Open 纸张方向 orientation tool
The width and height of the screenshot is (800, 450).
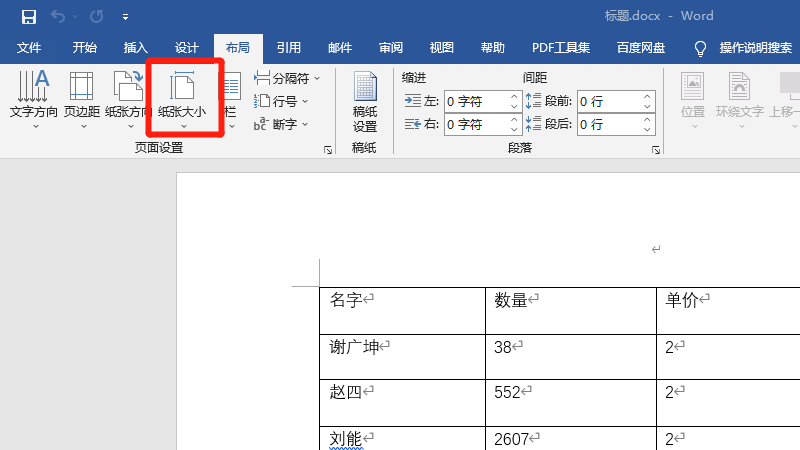[128, 100]
